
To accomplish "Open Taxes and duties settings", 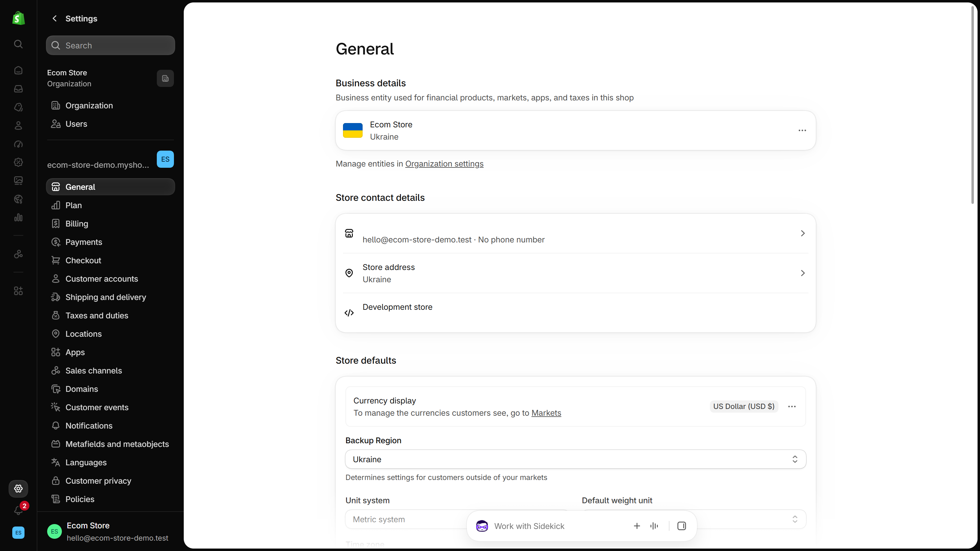I will tap(110, 316).
